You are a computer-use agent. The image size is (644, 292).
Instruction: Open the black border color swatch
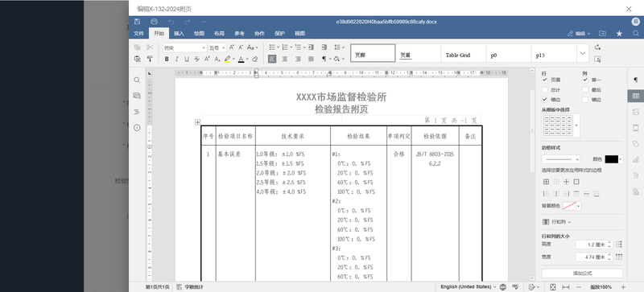[613, 159]
